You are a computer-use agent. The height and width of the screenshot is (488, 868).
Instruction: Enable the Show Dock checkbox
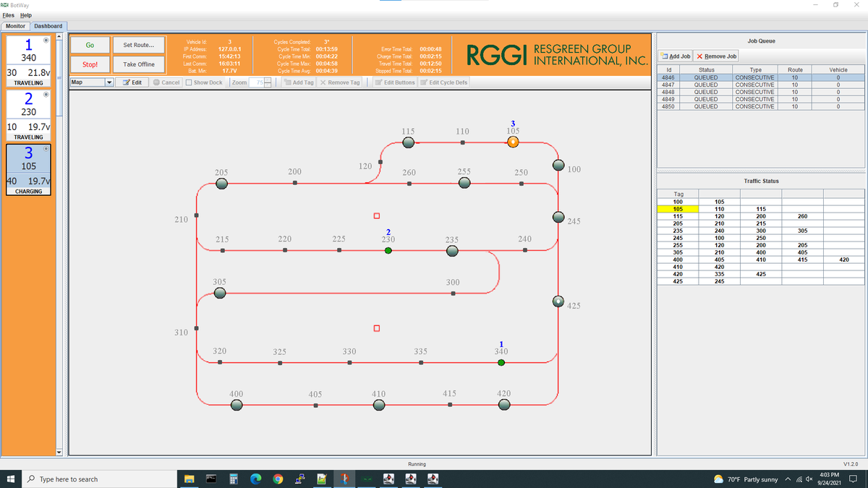point(190,82)
